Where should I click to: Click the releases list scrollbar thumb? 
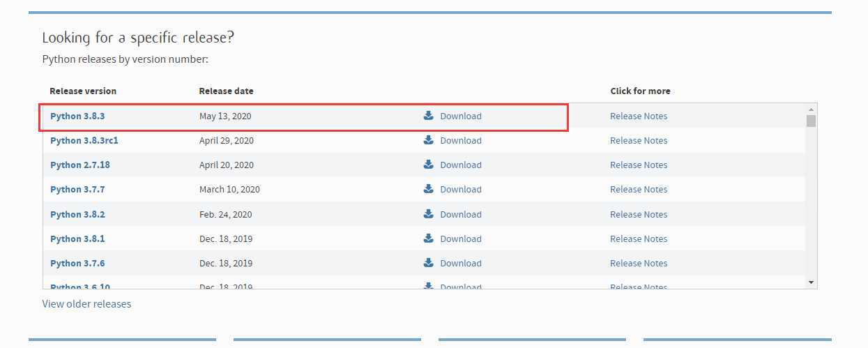[811, 121]
